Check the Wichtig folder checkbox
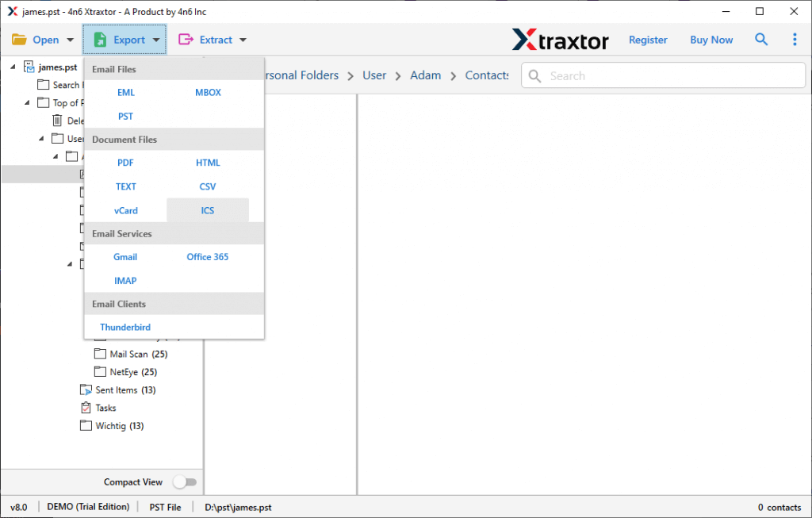 coord(86,425)
